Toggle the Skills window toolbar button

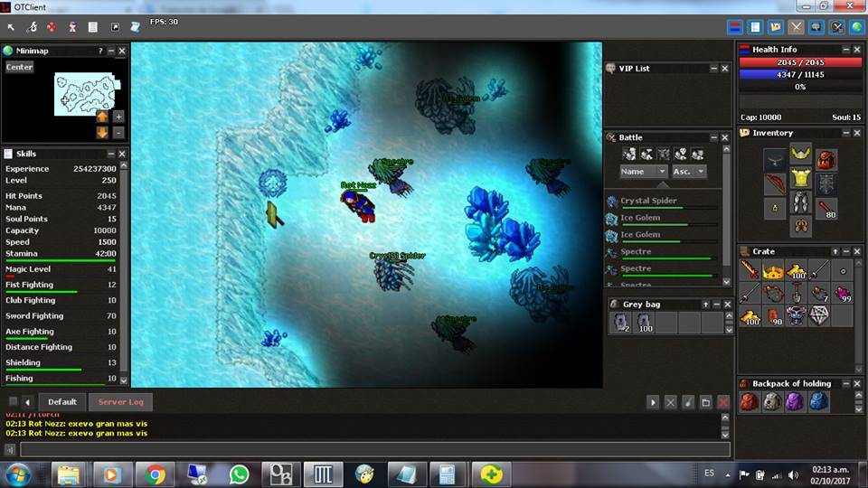tap(755, 27)
